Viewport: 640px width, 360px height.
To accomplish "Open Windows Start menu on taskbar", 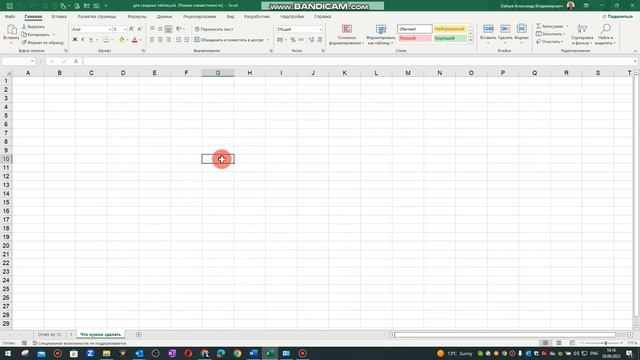I will (8, 353).
